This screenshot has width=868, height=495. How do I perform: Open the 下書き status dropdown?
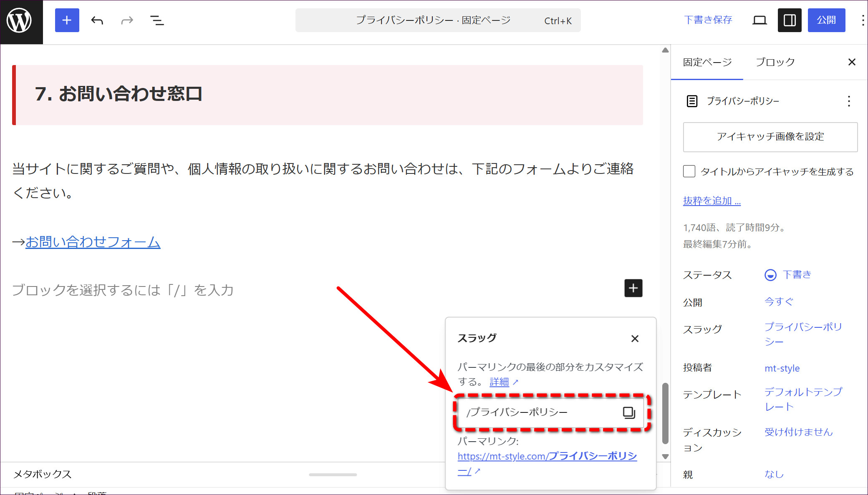point(796,274)
